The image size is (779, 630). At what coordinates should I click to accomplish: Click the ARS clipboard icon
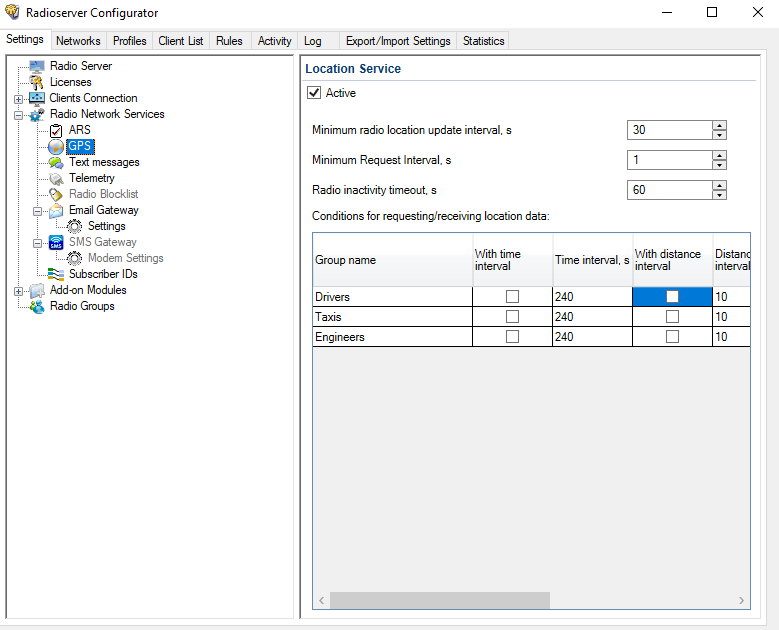tap(56, 131)
